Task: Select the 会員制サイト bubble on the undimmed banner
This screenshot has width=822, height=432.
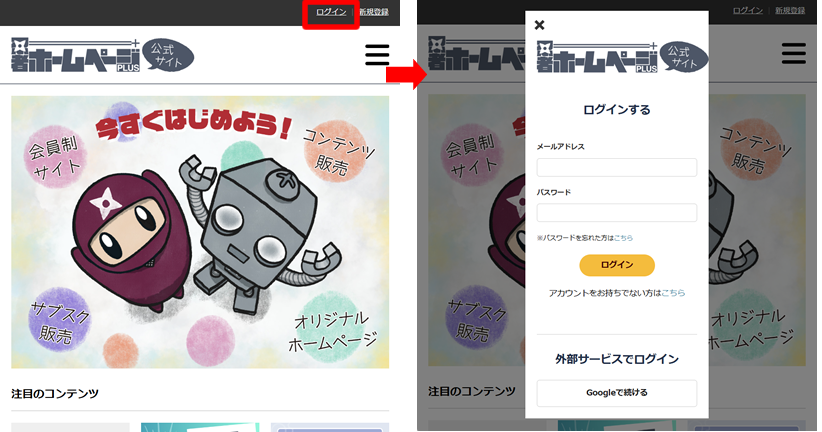Action: point(53,157)
